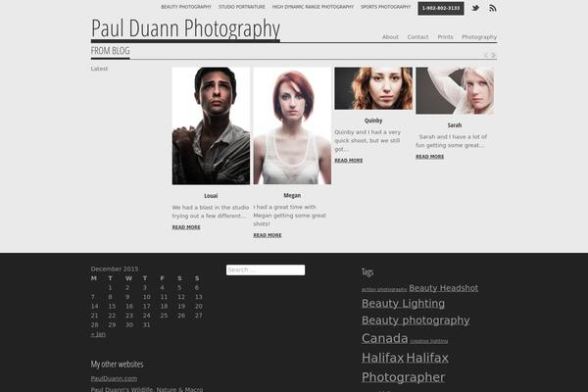
Task: Go to previous blog slide arrow
Action: pos(486,55)
